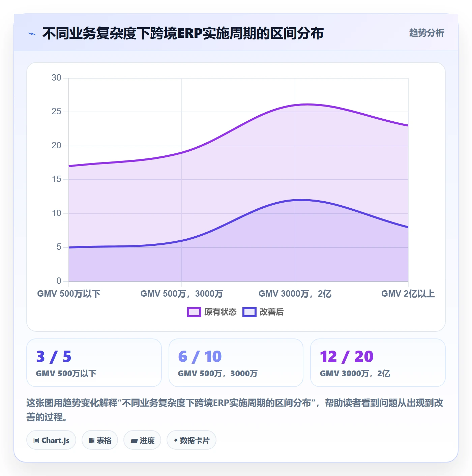Click the bar icon in 进度 tag
The width and height of the screenshot is (472, 476).
134,441
